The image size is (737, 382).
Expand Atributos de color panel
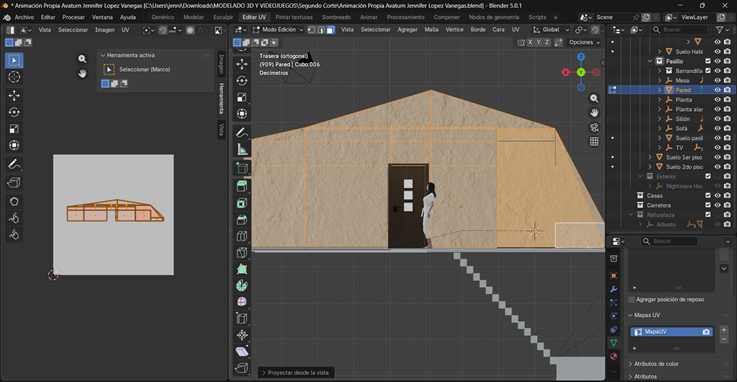(630, 364)
